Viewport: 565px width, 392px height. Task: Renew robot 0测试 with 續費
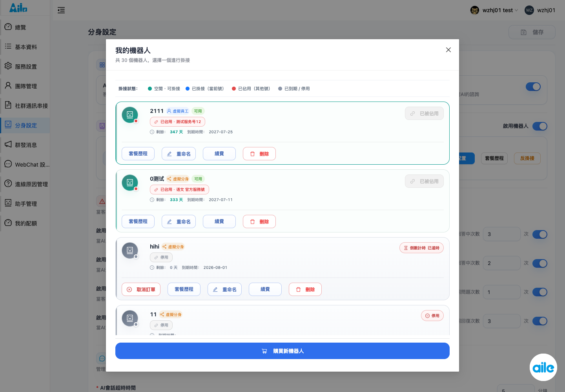[x=219, y=221]
